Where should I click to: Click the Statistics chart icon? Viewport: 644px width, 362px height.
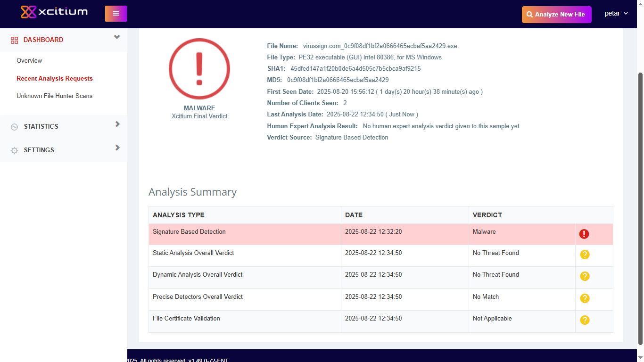(x=14, y=127)
